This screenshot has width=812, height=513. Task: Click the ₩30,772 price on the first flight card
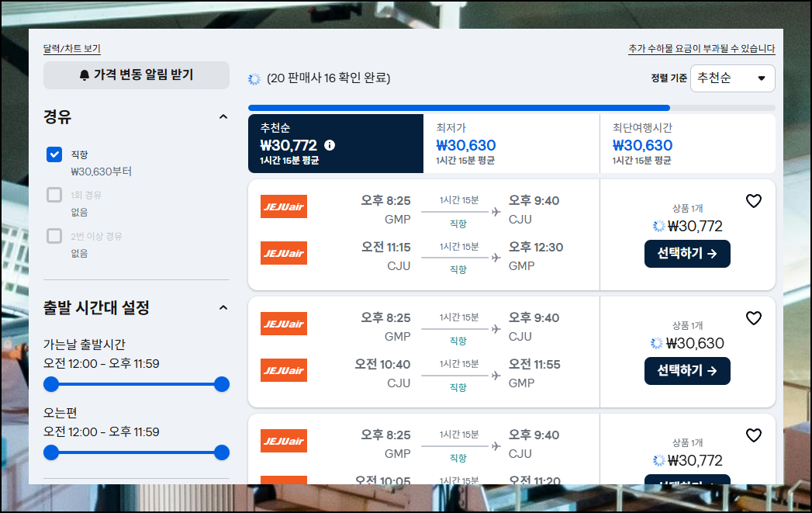[x=695, y=226]
